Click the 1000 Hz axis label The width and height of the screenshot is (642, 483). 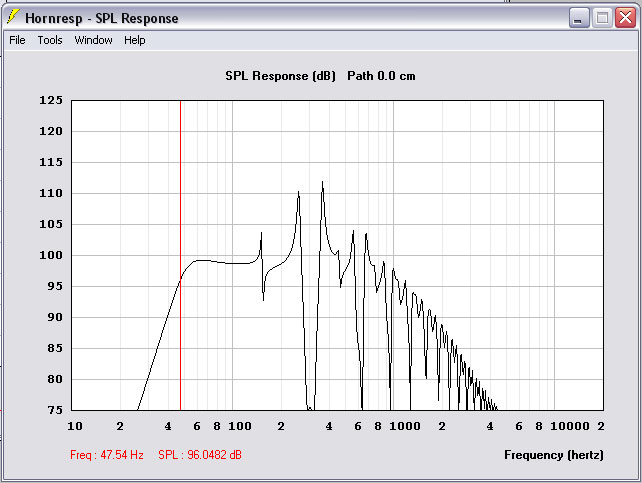pos(405,426)
